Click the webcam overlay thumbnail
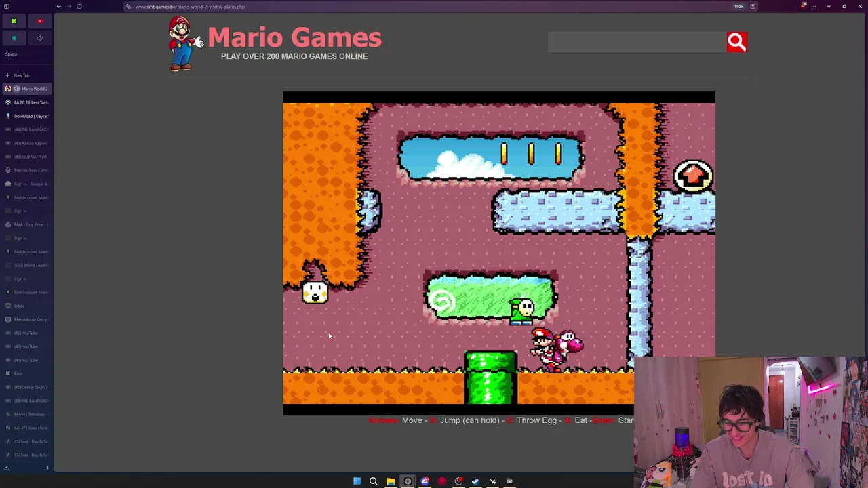 pos(751,422)
